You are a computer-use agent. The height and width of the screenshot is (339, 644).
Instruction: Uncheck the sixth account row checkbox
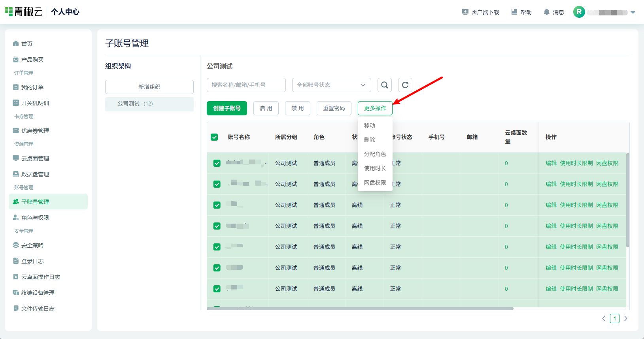pyautogui.click(x=217, y=268)
